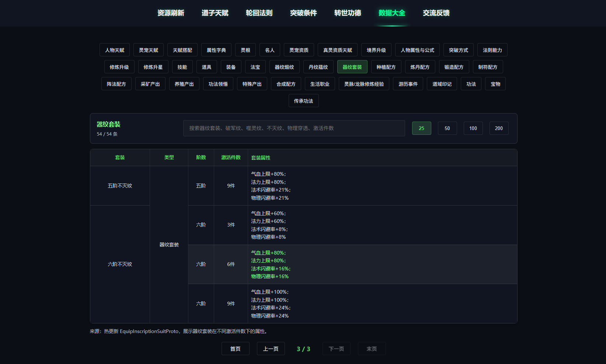Open the 器纹煅纹 category
Image resolution: width=606 pixels, height=364 pixels.
285,67
